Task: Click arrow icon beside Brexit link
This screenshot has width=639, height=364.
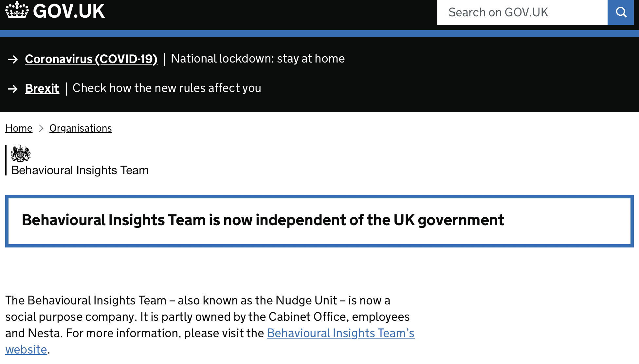Action: click(13, 89)
